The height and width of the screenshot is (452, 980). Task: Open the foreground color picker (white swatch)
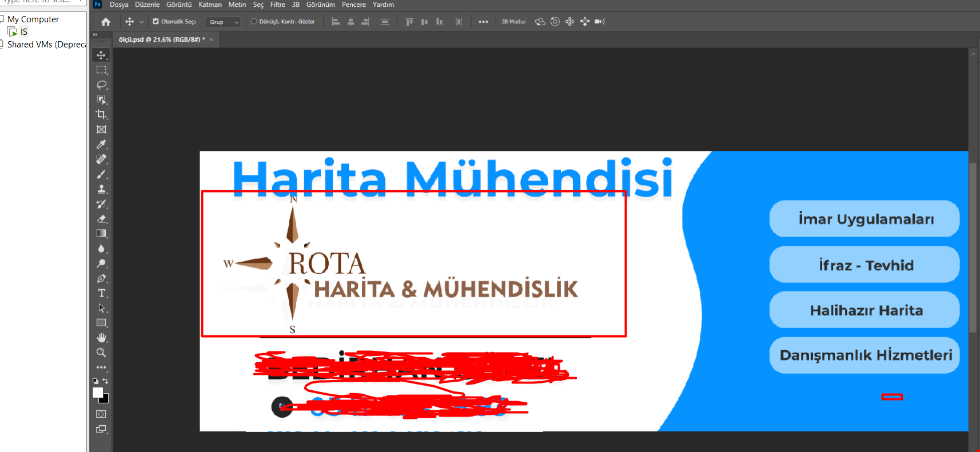click(x=97, y=392)
